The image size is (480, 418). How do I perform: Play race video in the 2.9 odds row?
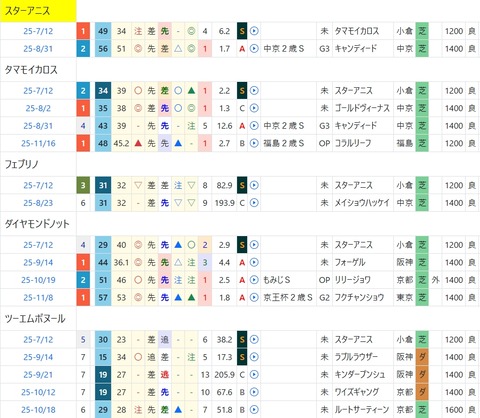254,245
